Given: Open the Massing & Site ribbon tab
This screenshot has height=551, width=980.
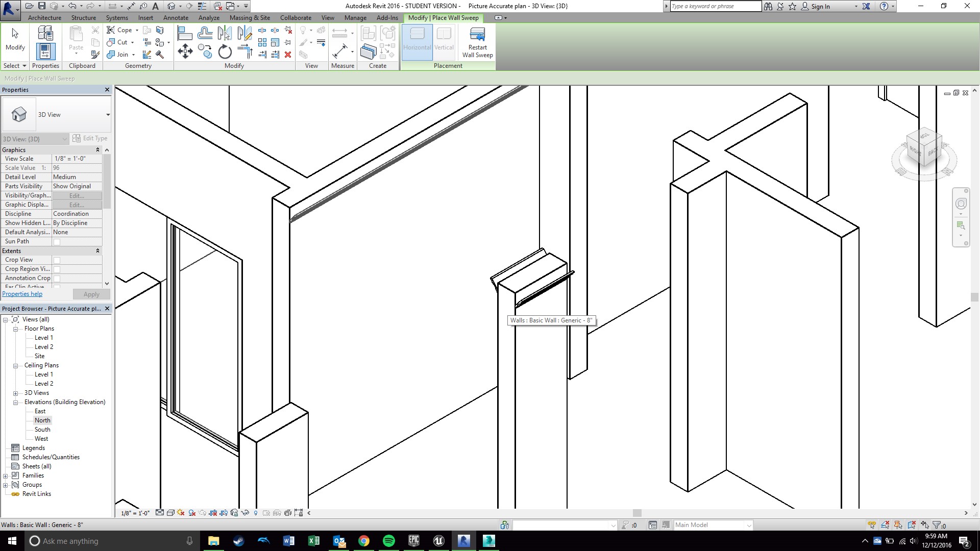Looking at the screenshot, I should (250, 18).
